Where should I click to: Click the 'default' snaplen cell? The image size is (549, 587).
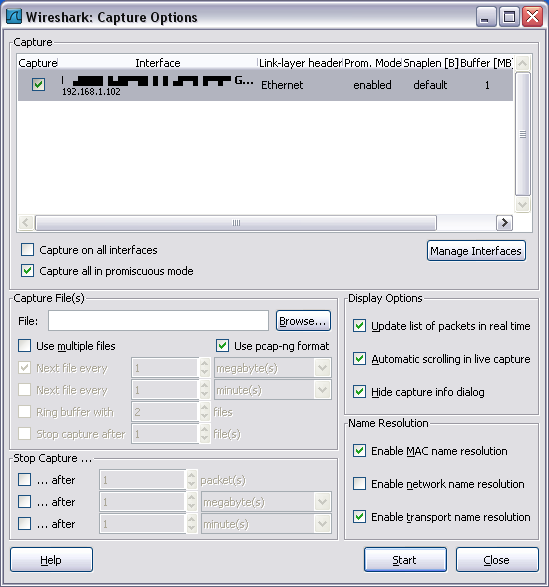(x=430, y=85)
